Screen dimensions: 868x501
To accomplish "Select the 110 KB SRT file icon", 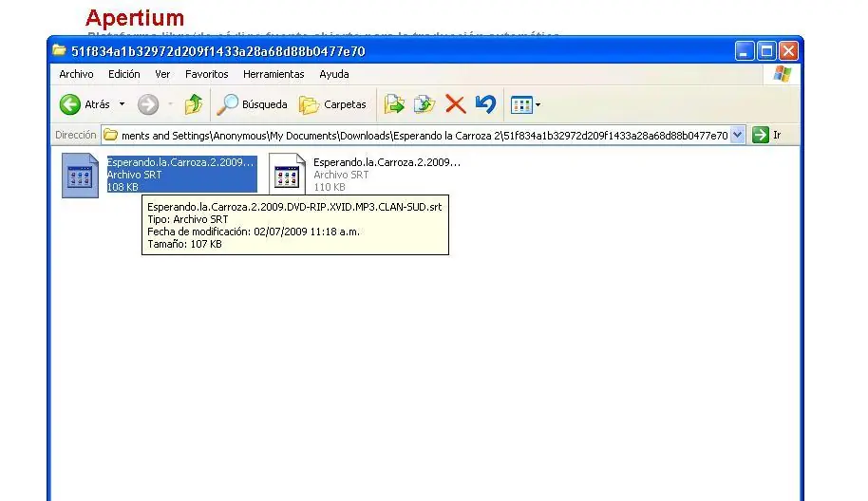I will pos(288,175).
